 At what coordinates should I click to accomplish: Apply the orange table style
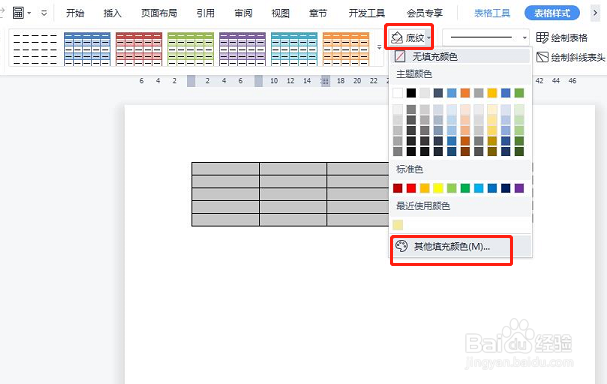(x=346, y=49)
